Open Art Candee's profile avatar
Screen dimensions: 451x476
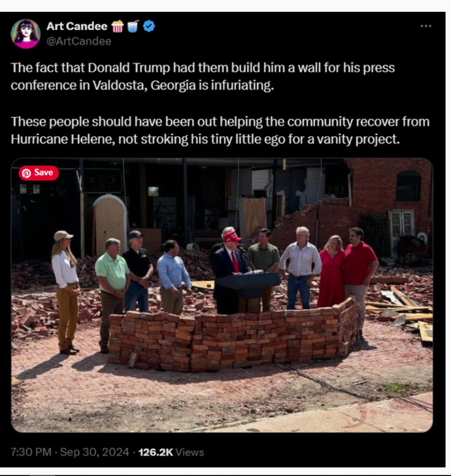(x=26, y=34)
